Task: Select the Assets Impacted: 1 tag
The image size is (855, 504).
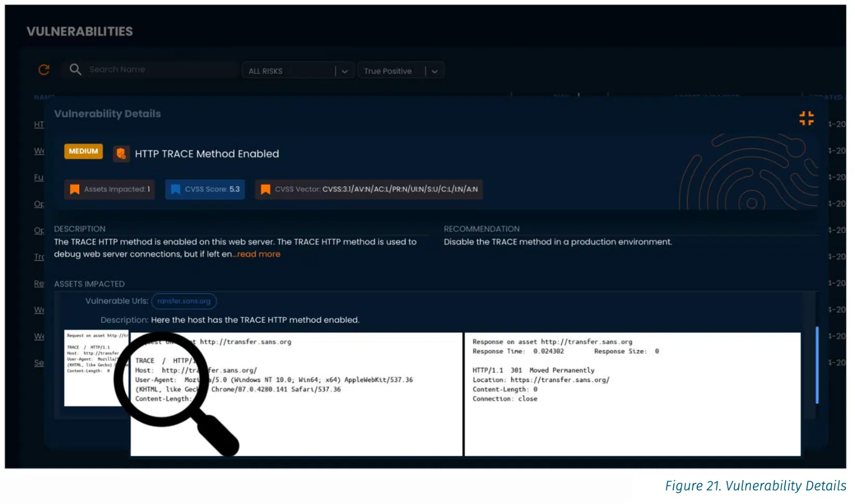Action: point(109,189)
